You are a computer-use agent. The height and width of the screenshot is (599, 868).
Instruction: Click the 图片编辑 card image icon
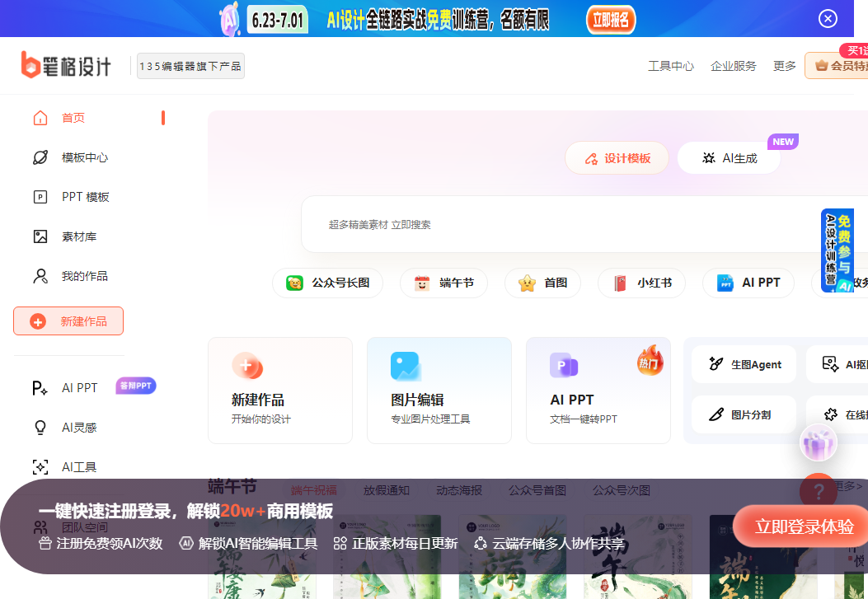point(406,366)
